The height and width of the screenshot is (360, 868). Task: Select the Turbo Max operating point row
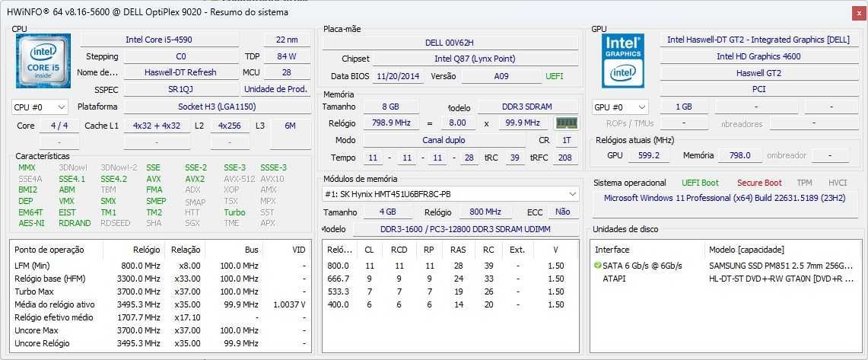[x=160, y=292]
